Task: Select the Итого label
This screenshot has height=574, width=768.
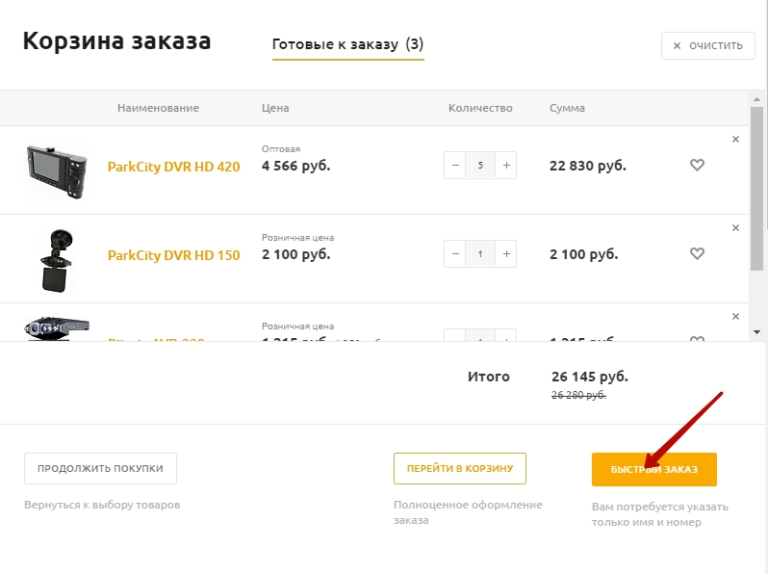Action: coord(489,377)
